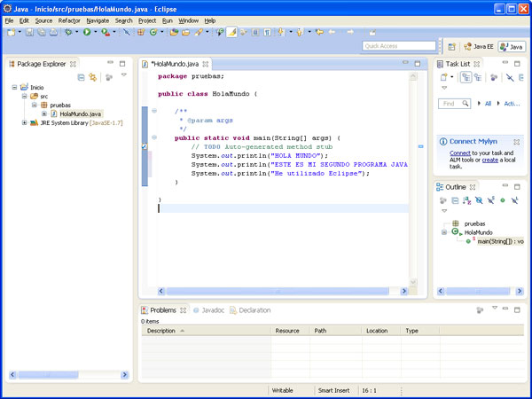This screenshot has height=399, width=532.
Task: Open the Refactor menu
Action: [69, 20]
